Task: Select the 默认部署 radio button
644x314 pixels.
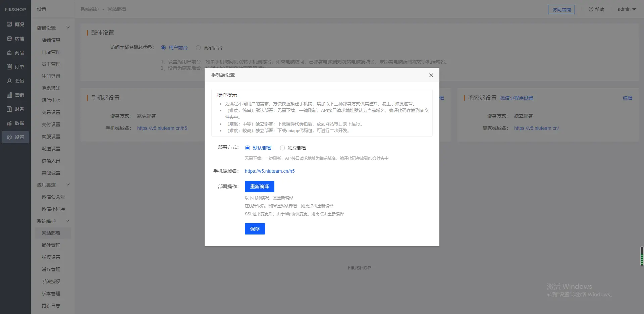Action: point(248,148)
